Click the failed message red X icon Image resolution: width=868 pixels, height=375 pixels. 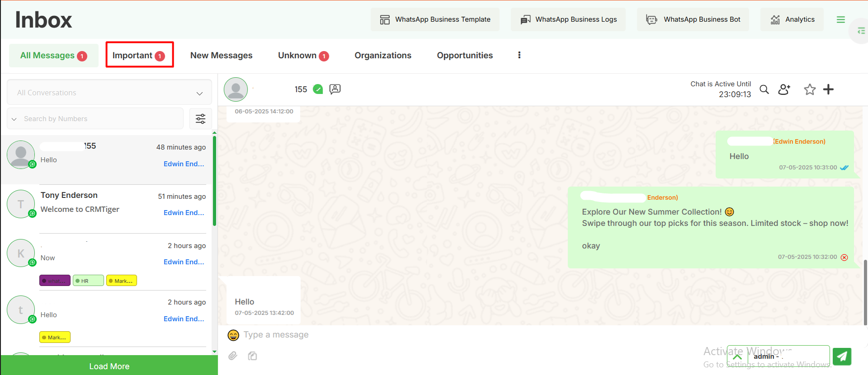point(844,258)
